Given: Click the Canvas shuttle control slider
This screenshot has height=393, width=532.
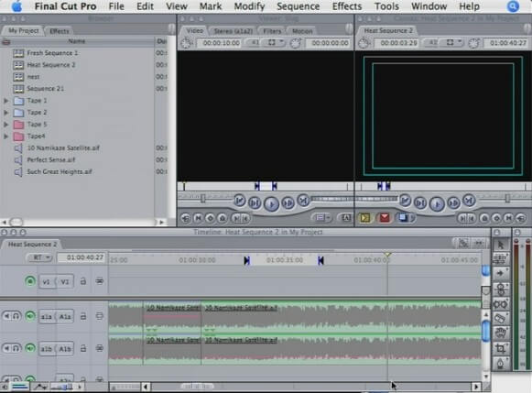Looking at the screenshot, I should pyautogui.click(x=507, y=198).
